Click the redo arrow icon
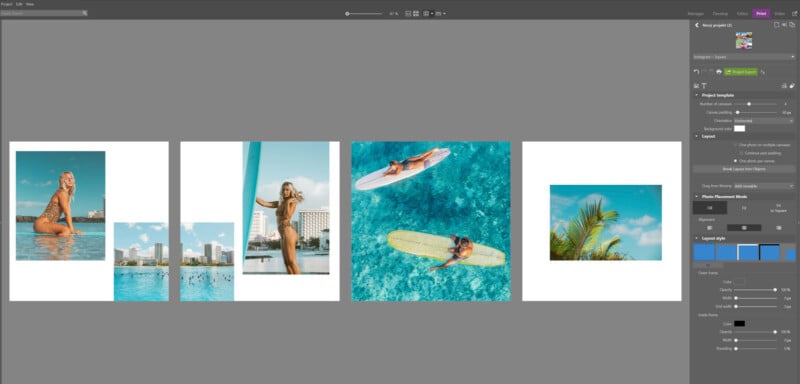Viewport: 800px width, 384px height. pyautogui.click(x=705, y=72)
